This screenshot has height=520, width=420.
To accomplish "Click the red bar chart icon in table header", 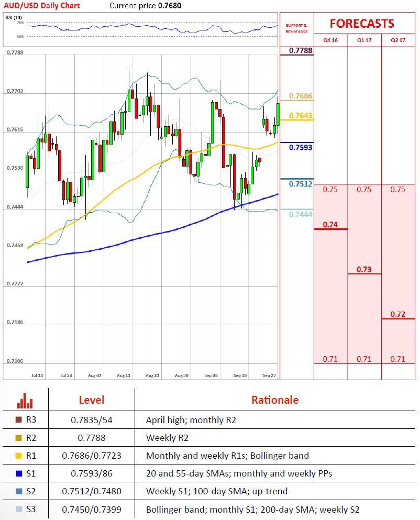I will tap(25, 401).
